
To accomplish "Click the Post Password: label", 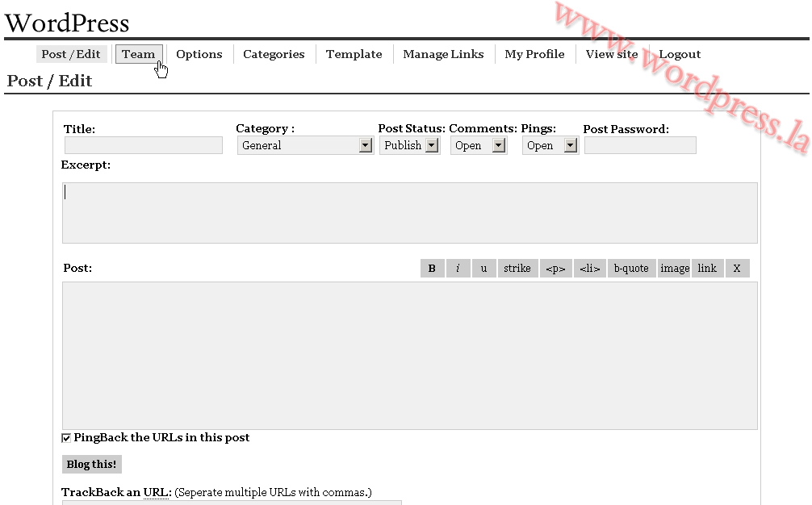I will coord(626,129).
